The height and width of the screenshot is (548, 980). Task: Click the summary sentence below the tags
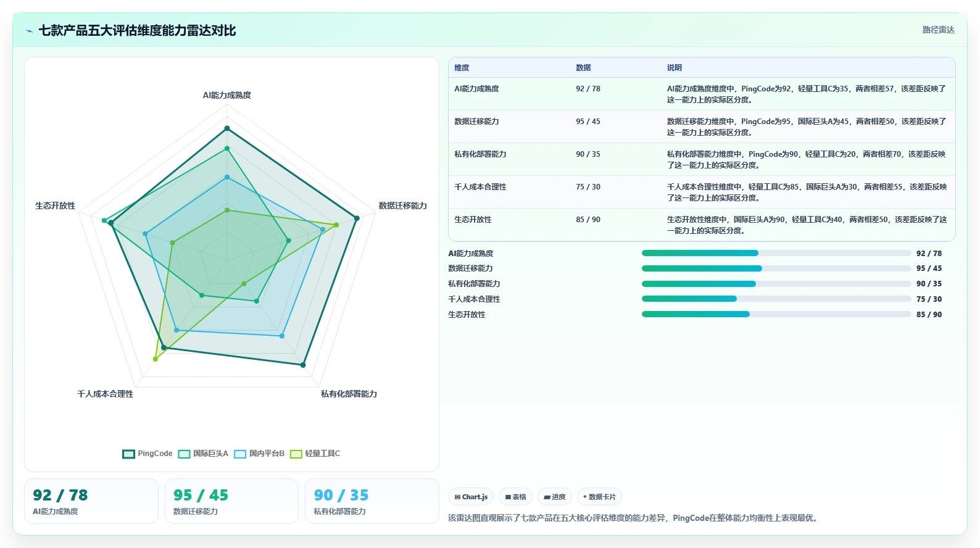coord(634,518)
